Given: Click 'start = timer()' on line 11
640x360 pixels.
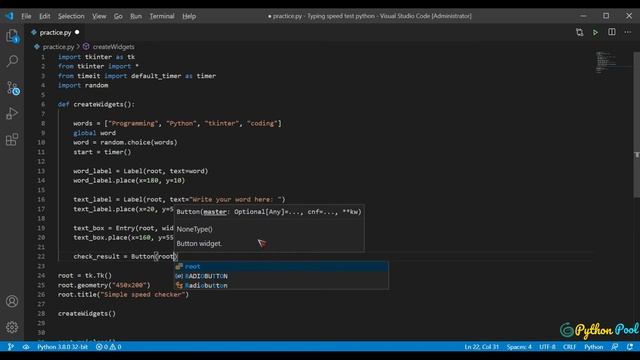Looking at the screenshot, I should click(x=102, y=152).
